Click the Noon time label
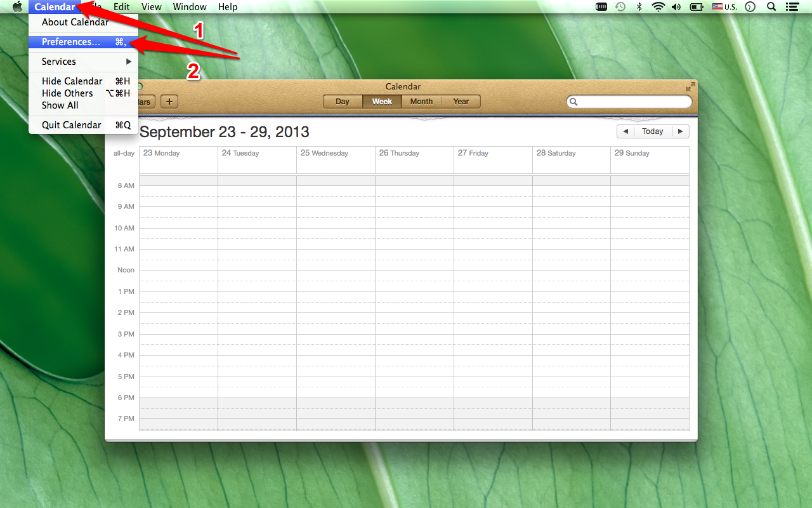Screen dimensions: 812x508 (126, 270)
